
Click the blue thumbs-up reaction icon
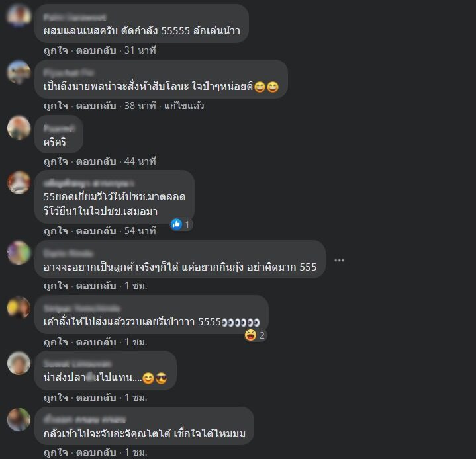(176, 224)
